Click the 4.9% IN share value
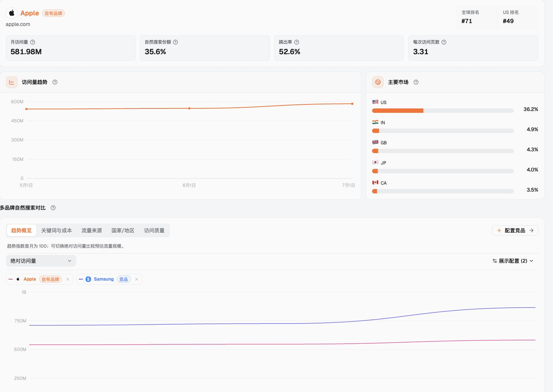Image resolution: width=553 pixels, height=392 pixels. pos(532,129)
